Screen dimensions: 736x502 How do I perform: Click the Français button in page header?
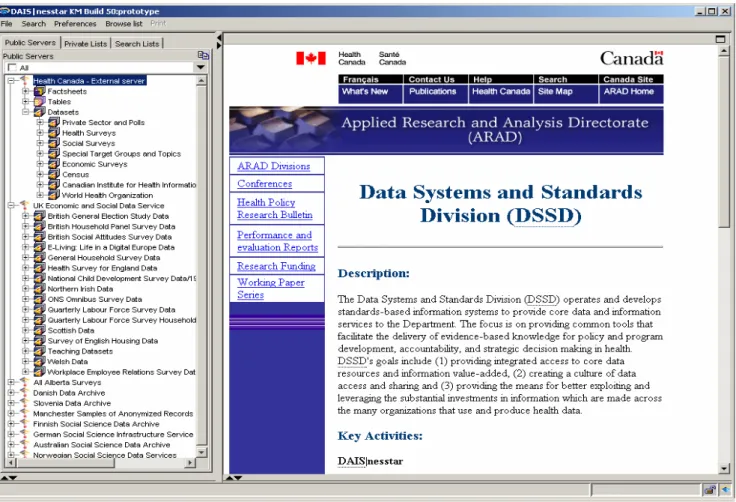click(370, 79)
